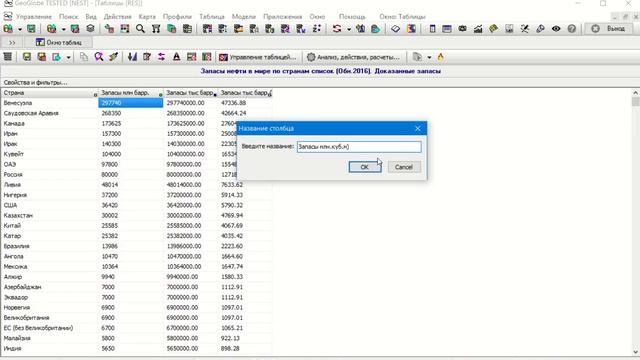Click the vertical scrollbar thumb

[636, 101]
